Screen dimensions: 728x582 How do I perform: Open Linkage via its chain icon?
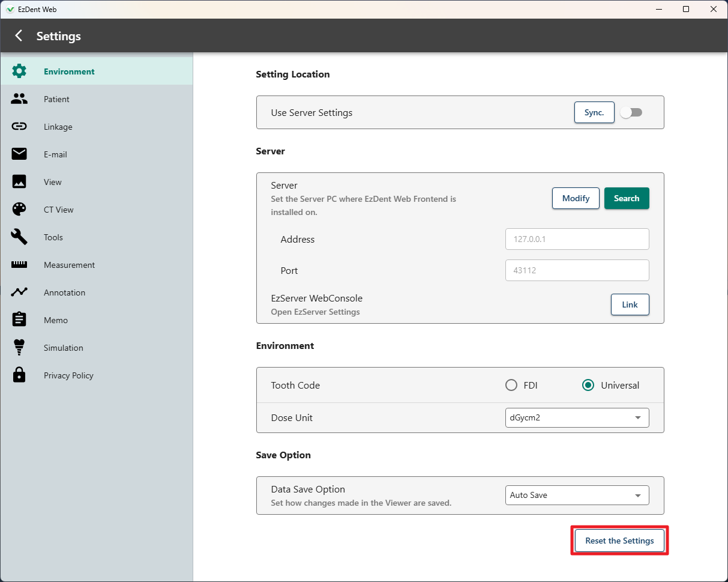click(x=19, y=127)
